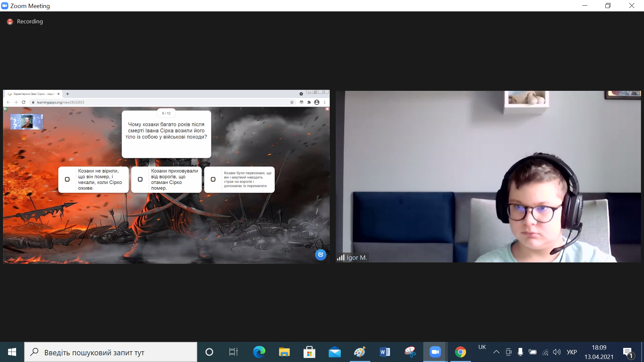Launch Microsoft Edge from taskbar
Screen dimensions: 644x362
[x=259, y=352]
